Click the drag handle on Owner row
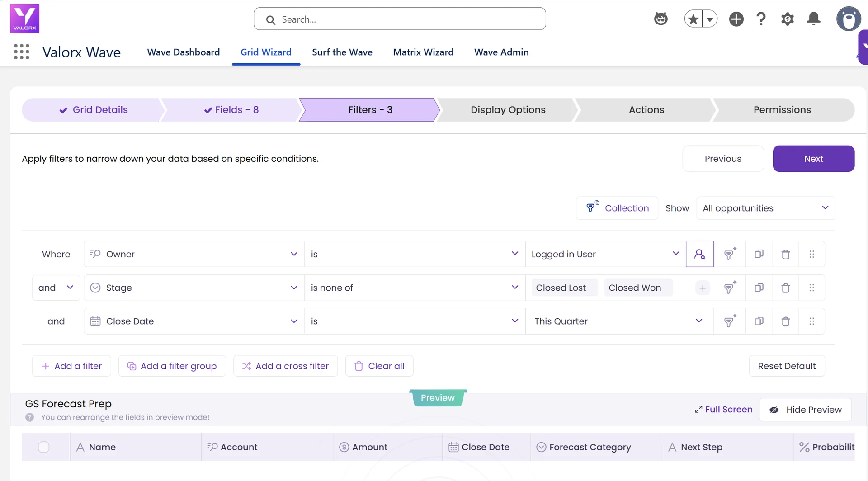This screenshot has width=868, height=481. (812, 254)
